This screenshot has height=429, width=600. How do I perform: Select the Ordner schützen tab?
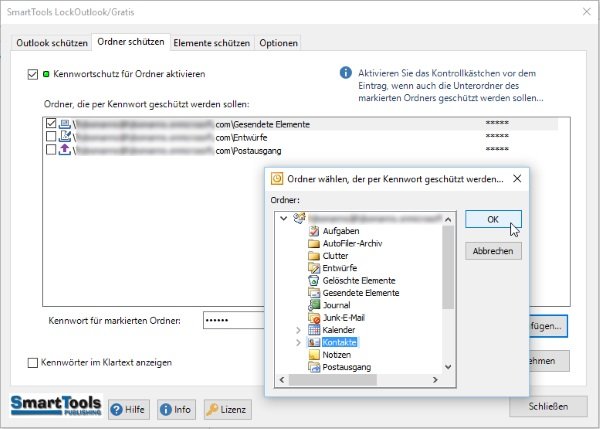pos(131,42)
